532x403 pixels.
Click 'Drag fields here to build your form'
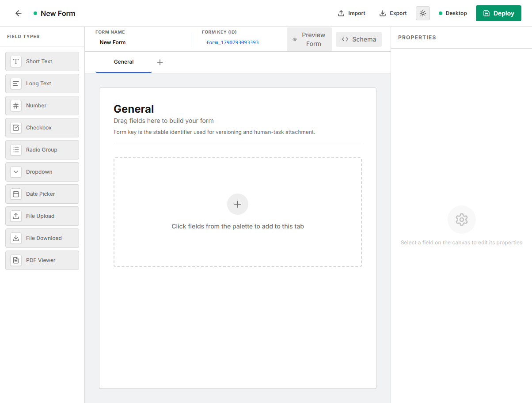coord(163,121)
